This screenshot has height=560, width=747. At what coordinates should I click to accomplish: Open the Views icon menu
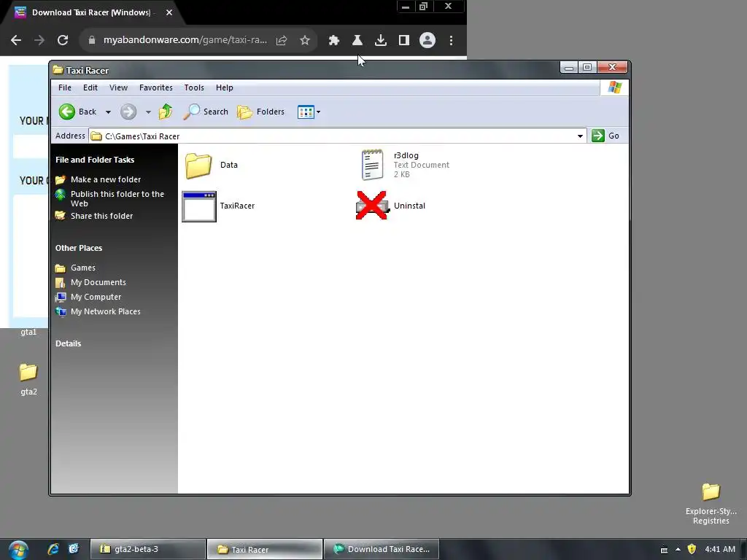click(309, 112)
